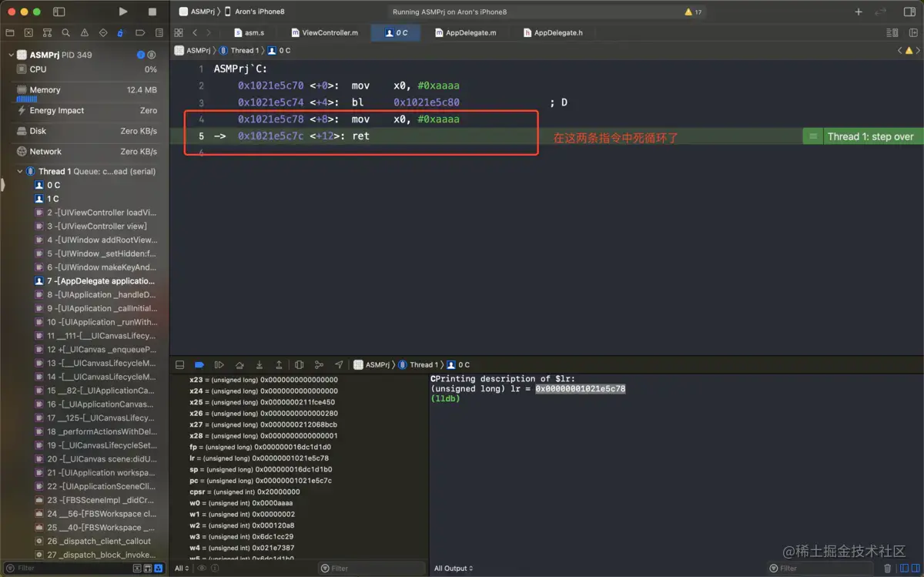Open Debug Memory Graph icon
The image size is (924, 577).
319,364
